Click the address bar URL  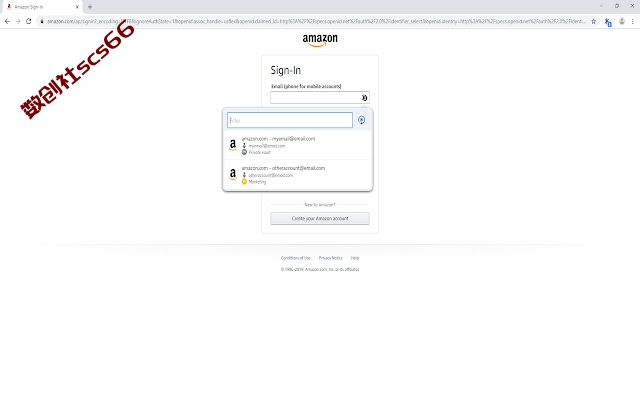(316, 21)
